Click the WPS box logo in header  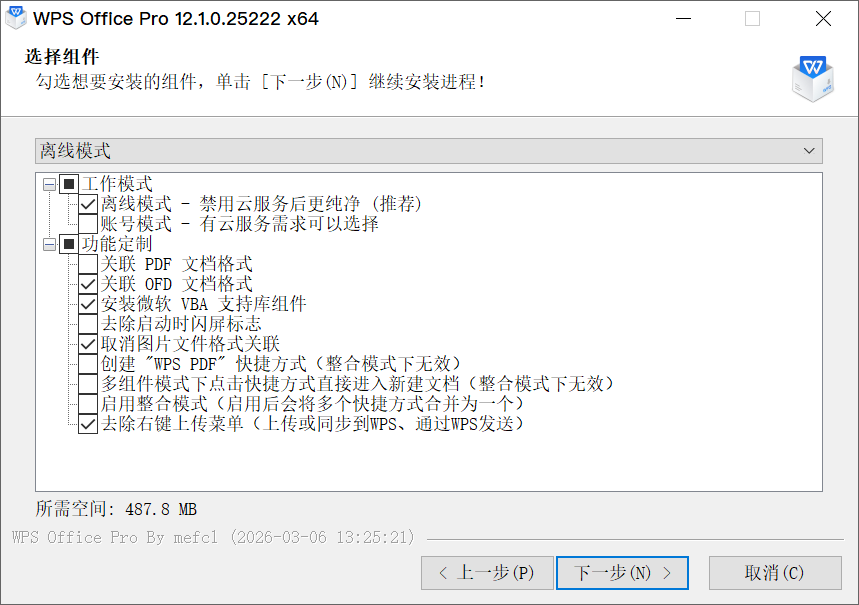point(813,78)
